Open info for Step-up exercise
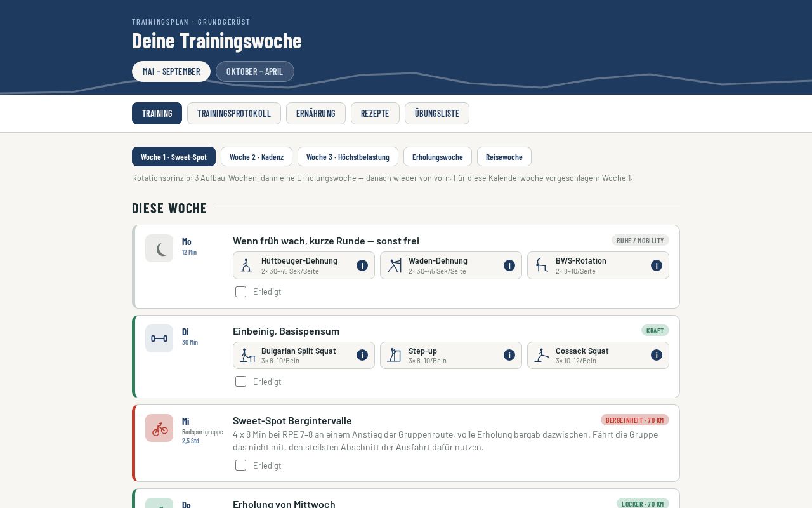Viewport: 812px width, 508px height. click(x=509, y=355)
